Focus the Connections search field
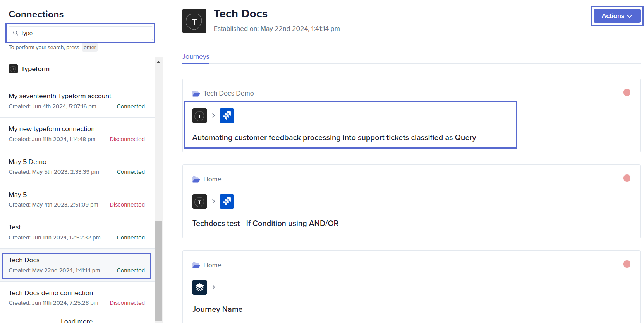 tap(81, 33)
